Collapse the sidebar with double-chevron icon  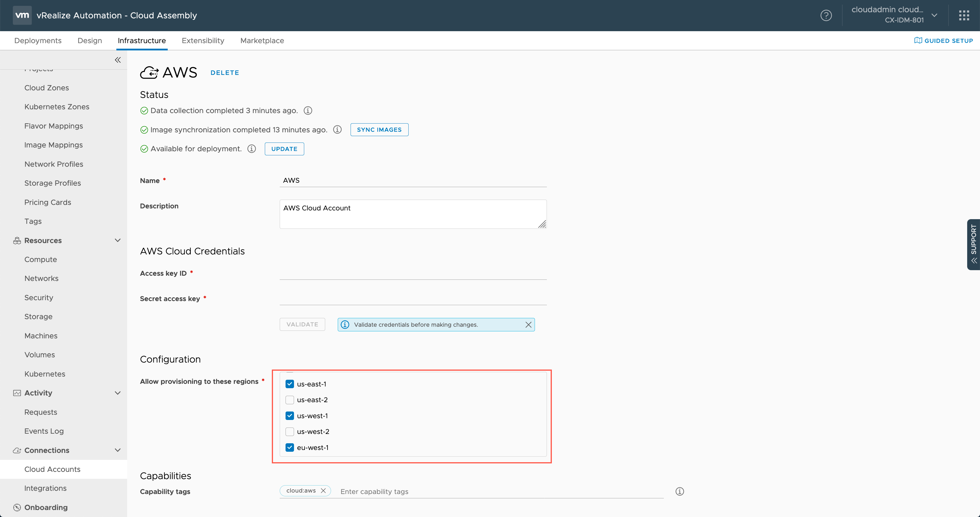point(118,60)
